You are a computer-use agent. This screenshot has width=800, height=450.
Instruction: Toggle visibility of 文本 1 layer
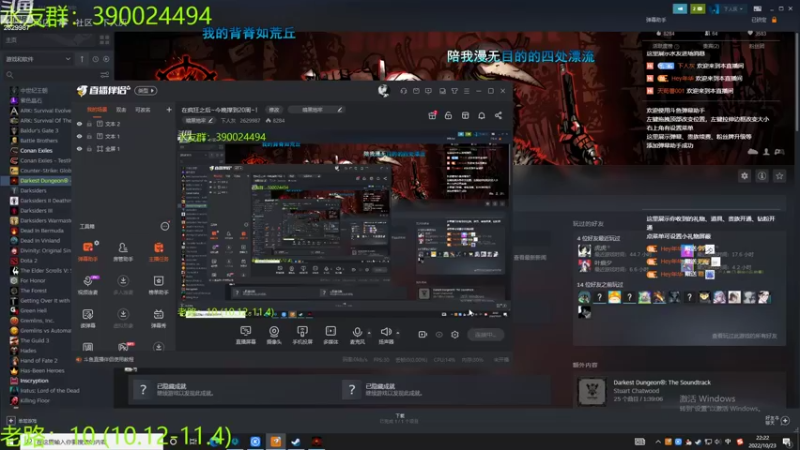click(79, 136)
